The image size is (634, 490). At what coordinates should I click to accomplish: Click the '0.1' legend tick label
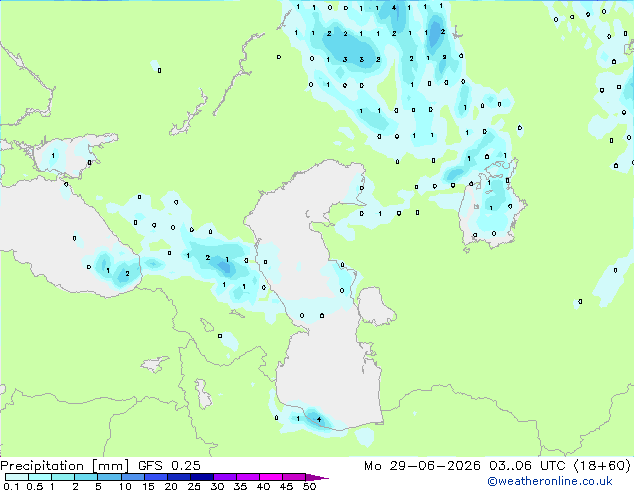click(11, 486)
